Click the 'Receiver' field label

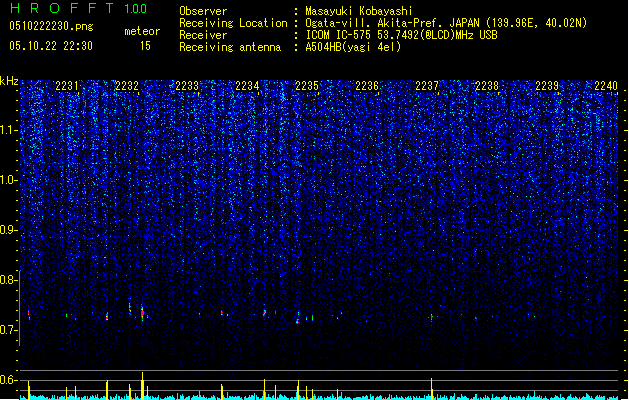tap(203, 35)
